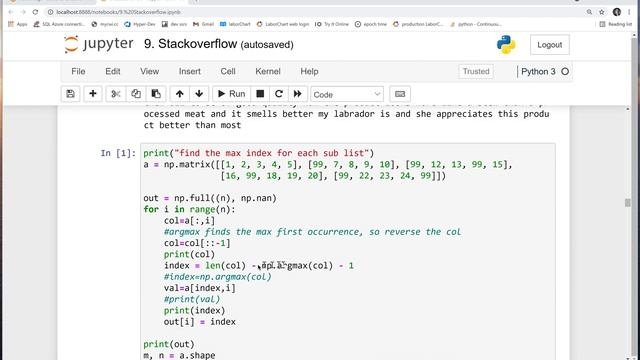Restart kernel and run all fast-forward icon
Image resolution: width=640 pixels, height=360 pixels.
pos(298,94)
